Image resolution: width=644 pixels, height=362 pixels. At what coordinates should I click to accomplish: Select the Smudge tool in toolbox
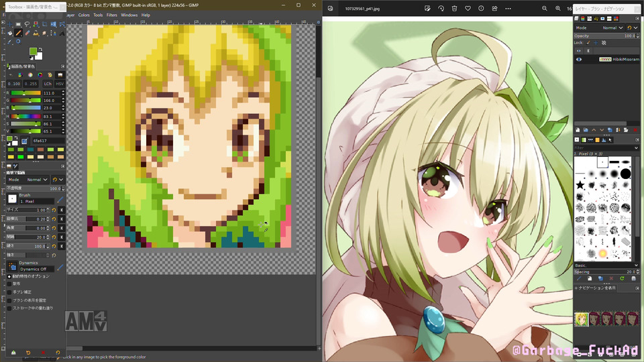[x=44, y=34]
